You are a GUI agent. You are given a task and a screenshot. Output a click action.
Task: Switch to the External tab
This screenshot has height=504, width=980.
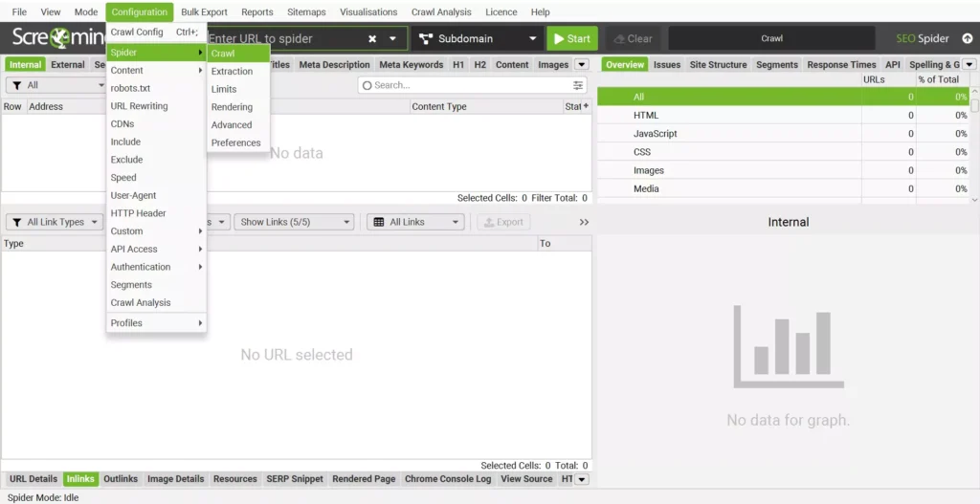pos(68,64)
